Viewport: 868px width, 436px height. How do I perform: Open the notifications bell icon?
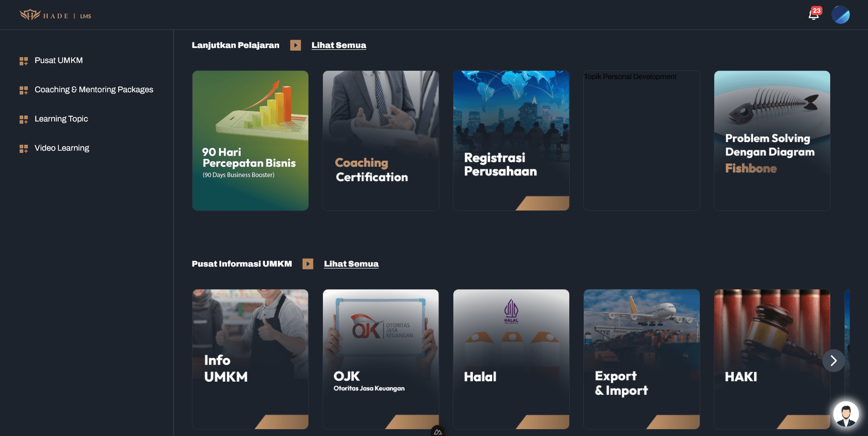814,15
